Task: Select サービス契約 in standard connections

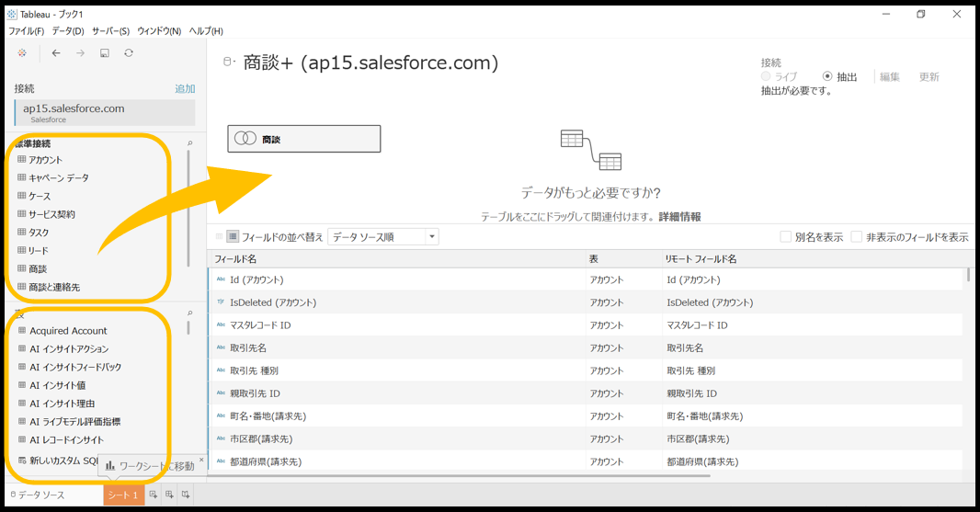Action: [x=51, y=214]
